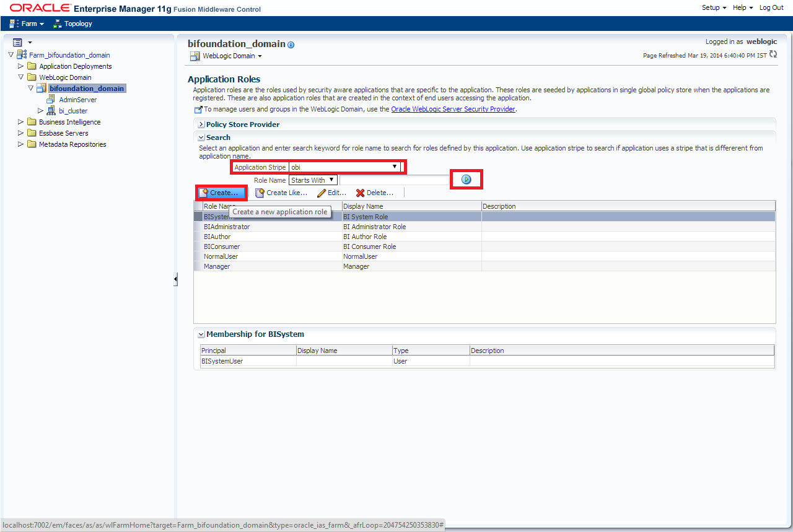Click the Log Out link
793x532 pixels.
tap(771, 7)
